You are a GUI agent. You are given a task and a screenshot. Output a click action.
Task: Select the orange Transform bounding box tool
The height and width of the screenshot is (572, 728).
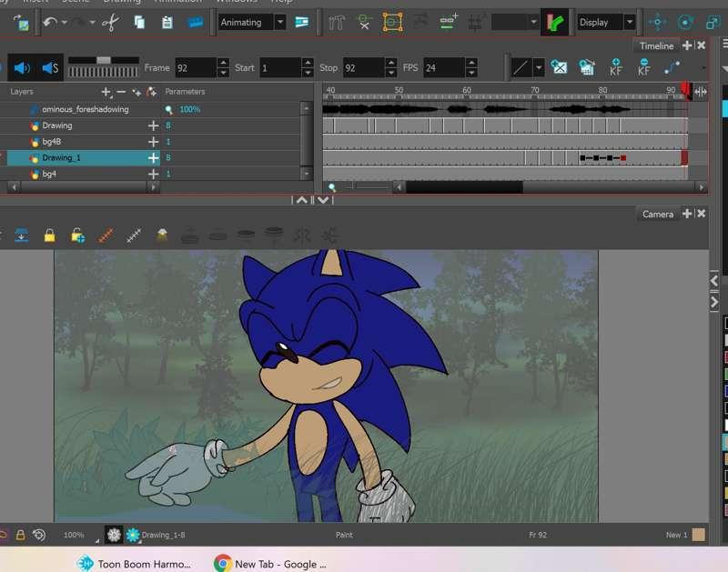(392, 22)
